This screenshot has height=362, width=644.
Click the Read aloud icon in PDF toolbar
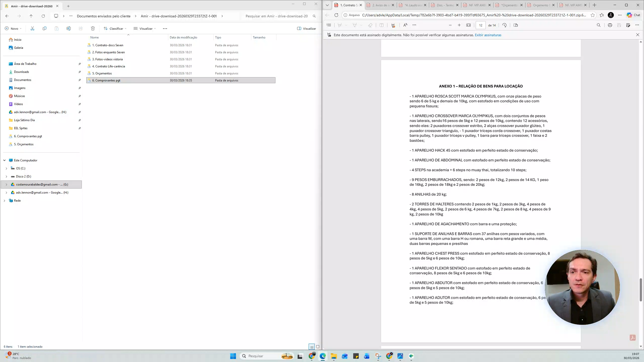pyautogui.click(x=405, y=25)
